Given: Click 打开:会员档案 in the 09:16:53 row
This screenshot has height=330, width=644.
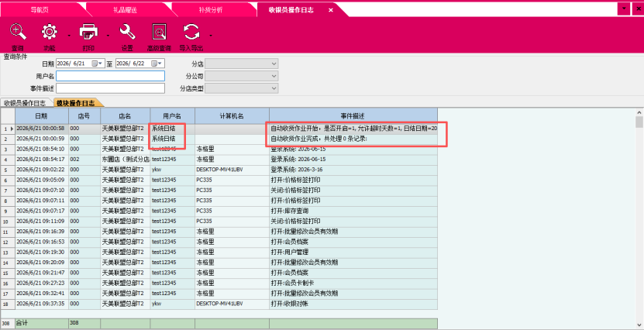Looking at the screenshot, I should click(x=353, y=242).
